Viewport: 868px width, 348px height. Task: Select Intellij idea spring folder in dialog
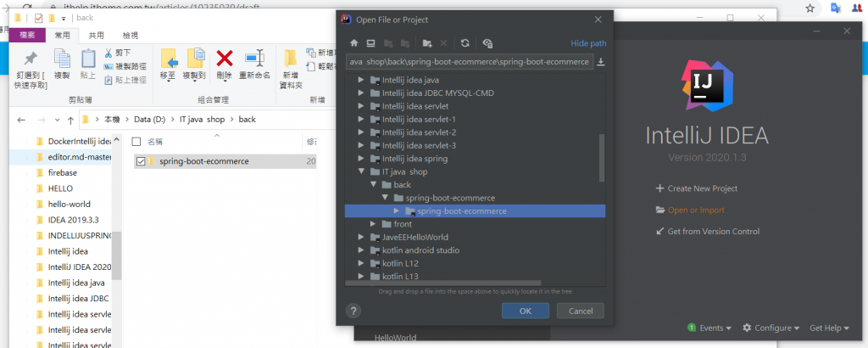(x=415, y=159)
